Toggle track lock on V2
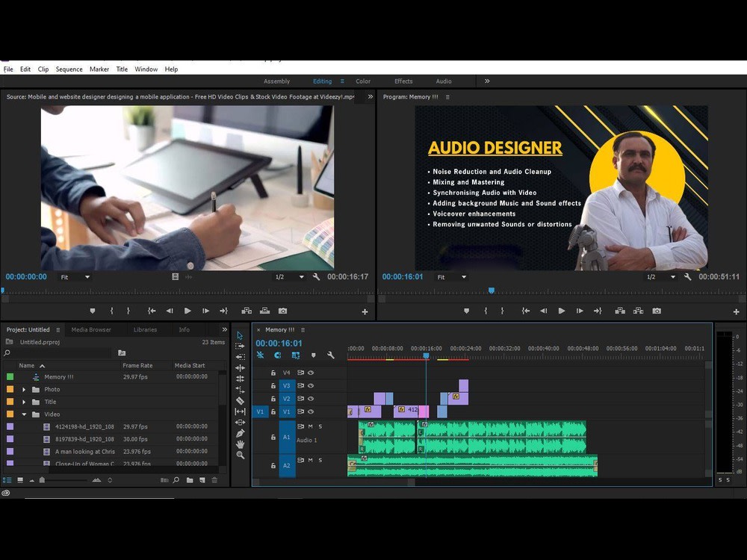This screenshot has height=560, width=747. 273,399
